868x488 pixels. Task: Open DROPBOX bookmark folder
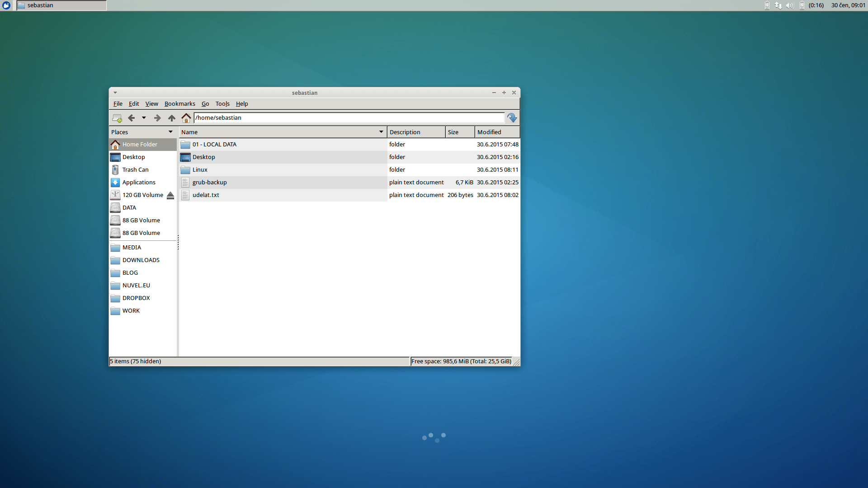tap(143, 298)
